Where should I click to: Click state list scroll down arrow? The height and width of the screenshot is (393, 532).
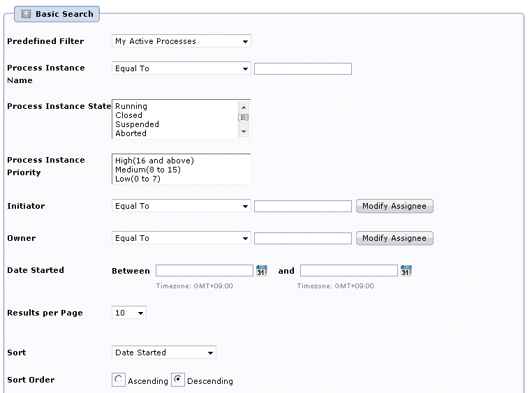click(244, 131)
